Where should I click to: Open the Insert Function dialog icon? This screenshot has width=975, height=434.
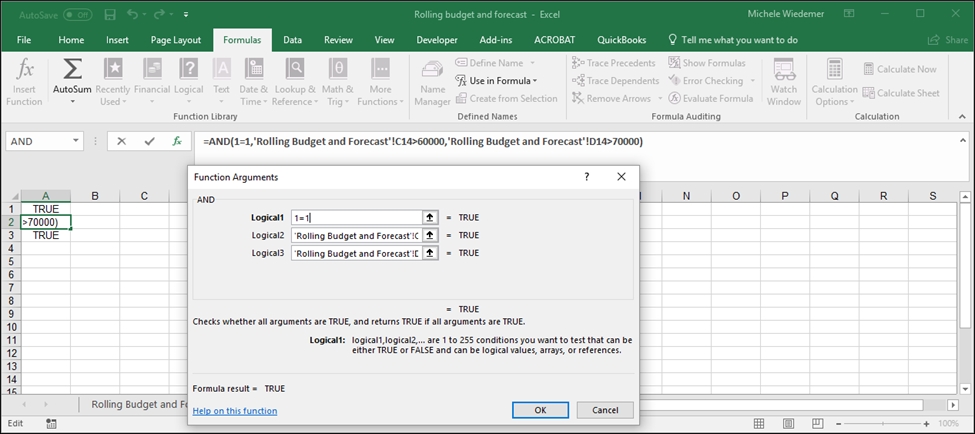24,70
